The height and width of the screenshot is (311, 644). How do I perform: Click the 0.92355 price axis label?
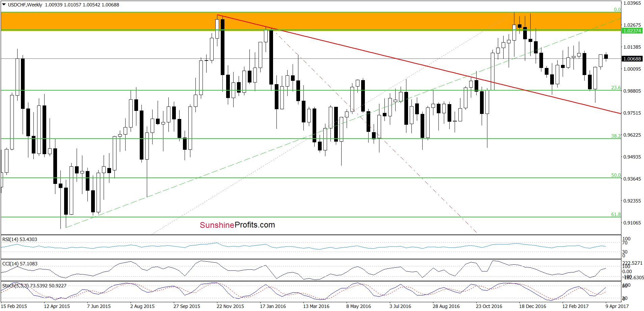632,201
